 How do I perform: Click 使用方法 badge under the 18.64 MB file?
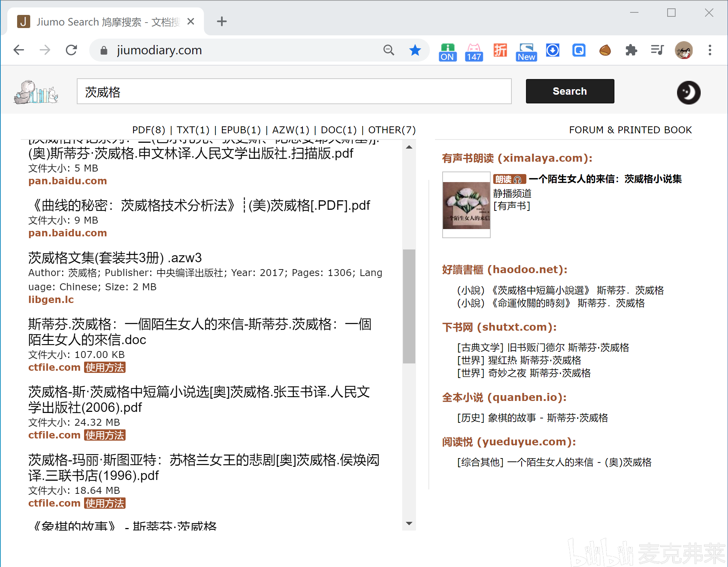click(x=105, y=503)
